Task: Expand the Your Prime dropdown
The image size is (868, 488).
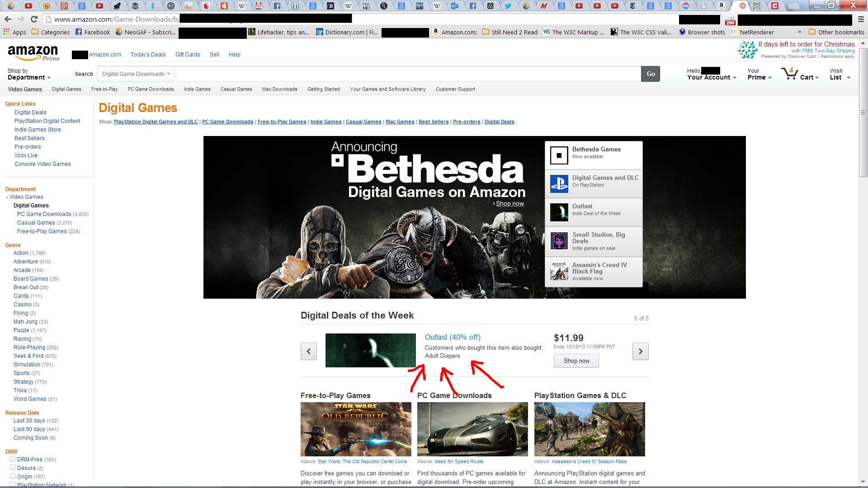Action: tap(759, 74)
